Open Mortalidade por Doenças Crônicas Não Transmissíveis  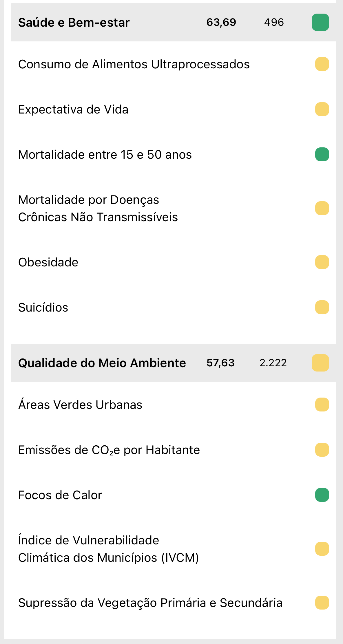click(98, 208)
